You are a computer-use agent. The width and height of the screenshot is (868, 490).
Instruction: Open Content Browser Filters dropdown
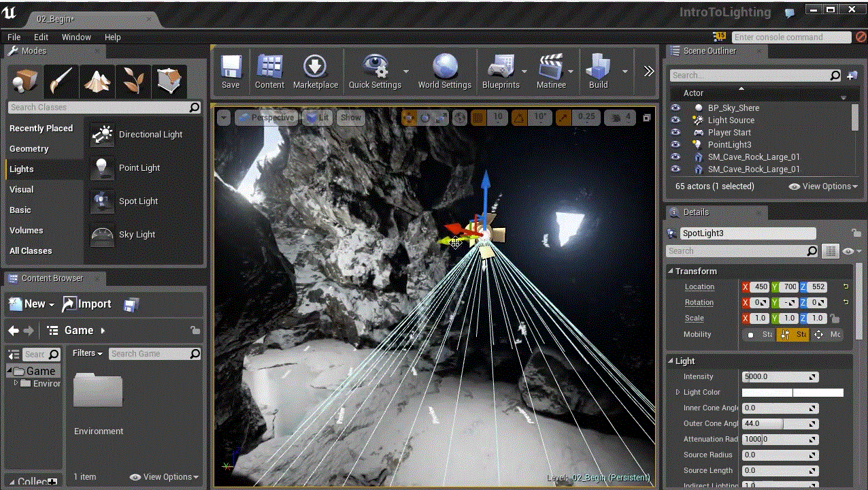(x=88, y=353)
